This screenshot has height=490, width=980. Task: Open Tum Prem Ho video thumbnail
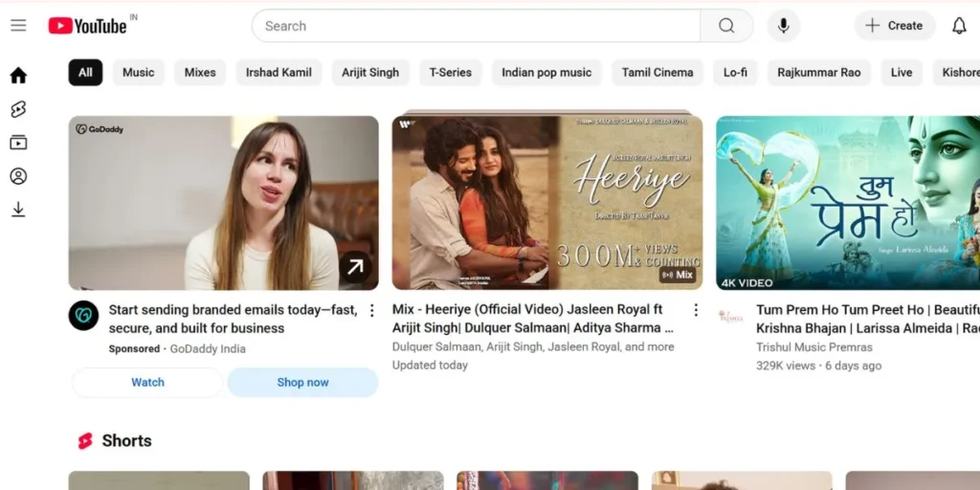point(848,203)
